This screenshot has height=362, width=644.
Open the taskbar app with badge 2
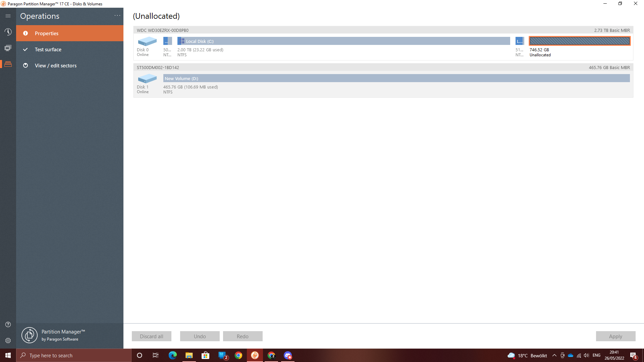pyautogui.click(x=223, y=355)
